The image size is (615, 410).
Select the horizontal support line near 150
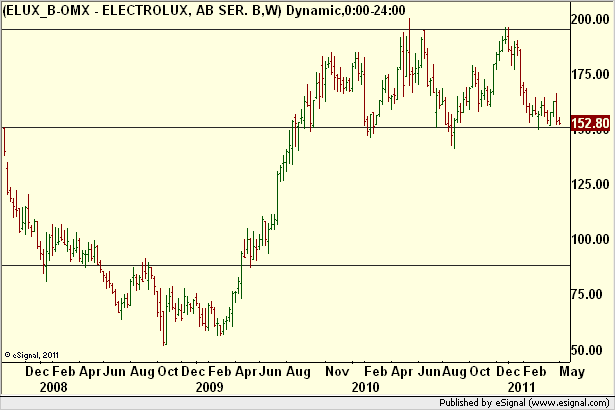click(x=286, y=128)
